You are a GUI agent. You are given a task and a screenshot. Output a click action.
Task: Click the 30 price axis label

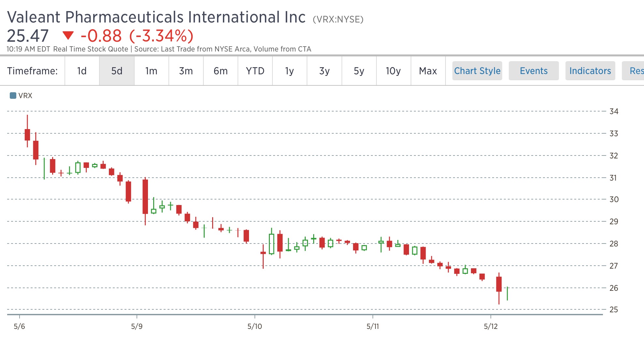coord(614,199)
